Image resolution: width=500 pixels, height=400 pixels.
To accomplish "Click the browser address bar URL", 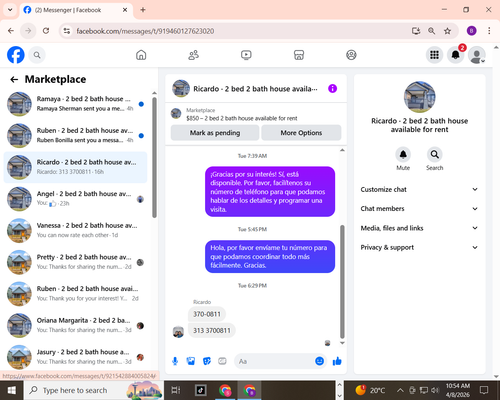I will (x=145, y=31).
